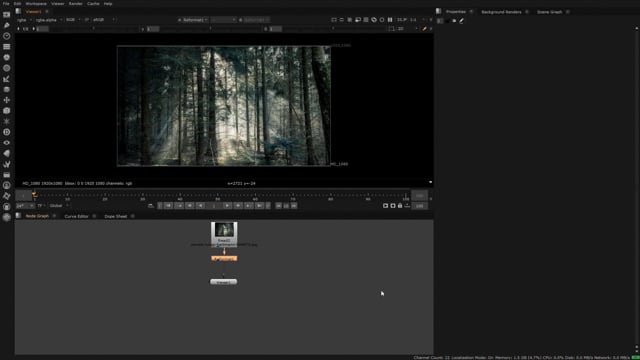Image resolution: width=640 pixels, height=360 pixels.
Task: Switch to the Curve Editor tab
Action: [76, 216]
